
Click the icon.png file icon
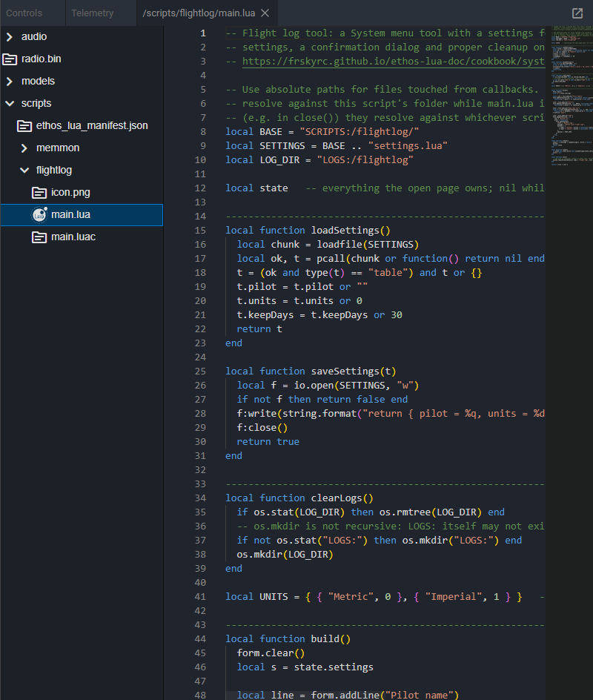tap(39, 192)
